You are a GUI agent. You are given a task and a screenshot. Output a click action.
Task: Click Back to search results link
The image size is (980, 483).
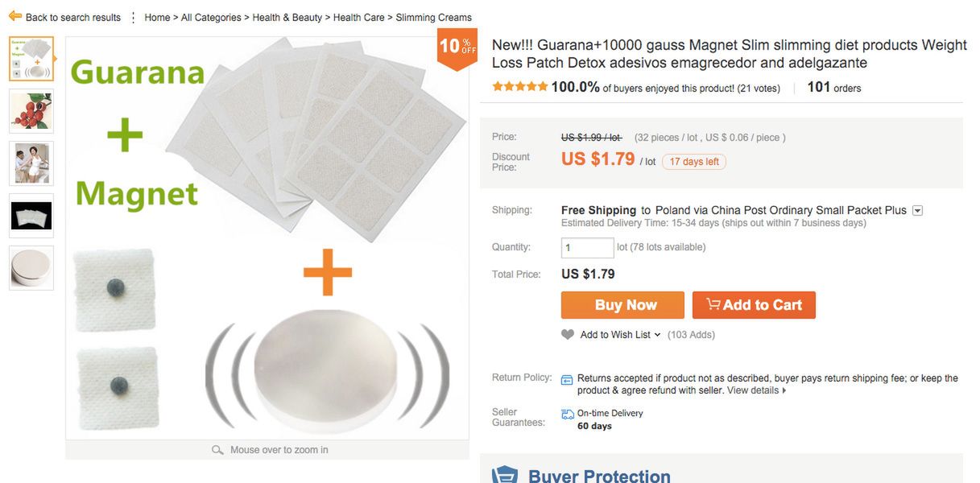point(72,17)
